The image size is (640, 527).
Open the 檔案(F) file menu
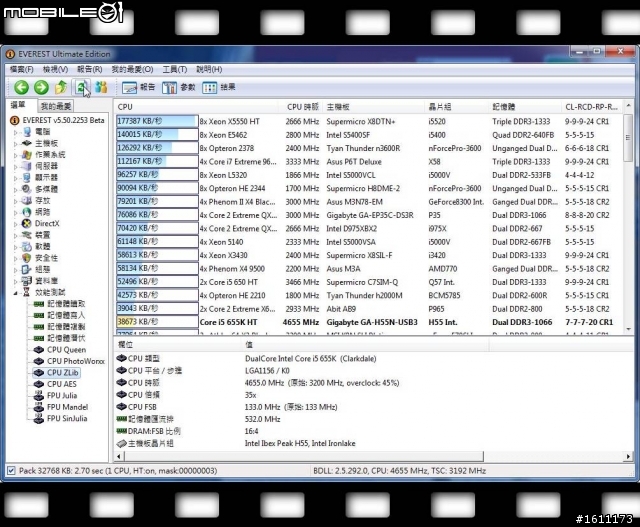coord(22,69)
